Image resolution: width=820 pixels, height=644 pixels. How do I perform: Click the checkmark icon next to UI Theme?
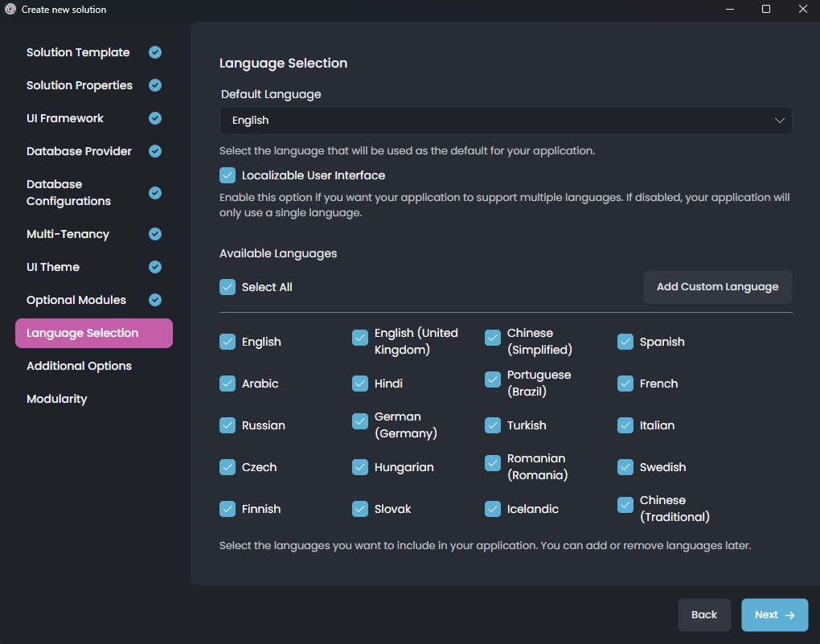point(154,267)
